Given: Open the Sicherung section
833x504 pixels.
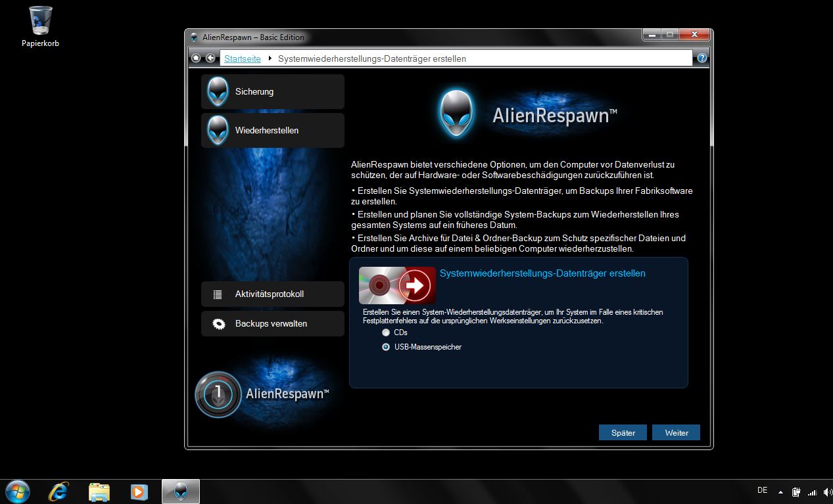Looking at the screenshot, I should click(272, 91).
